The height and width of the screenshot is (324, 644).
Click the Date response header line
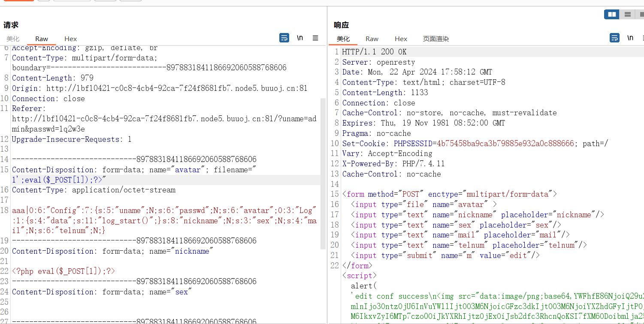click(417, 72)
